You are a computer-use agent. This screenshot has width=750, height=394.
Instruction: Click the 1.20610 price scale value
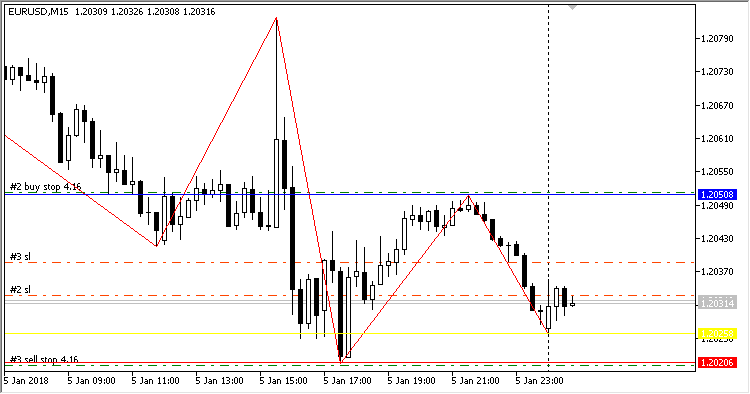[717, 139]
